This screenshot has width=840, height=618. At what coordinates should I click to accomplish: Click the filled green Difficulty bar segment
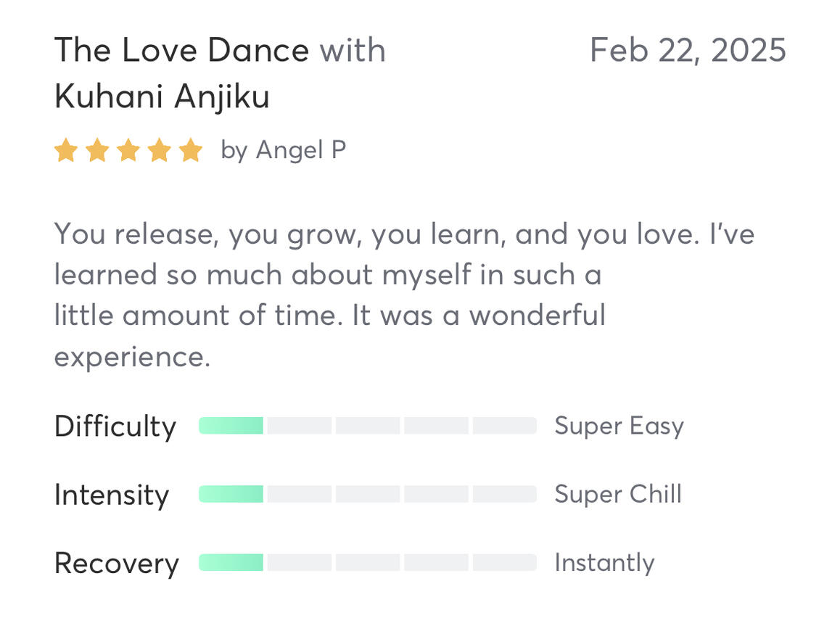[x=231, y=426]
